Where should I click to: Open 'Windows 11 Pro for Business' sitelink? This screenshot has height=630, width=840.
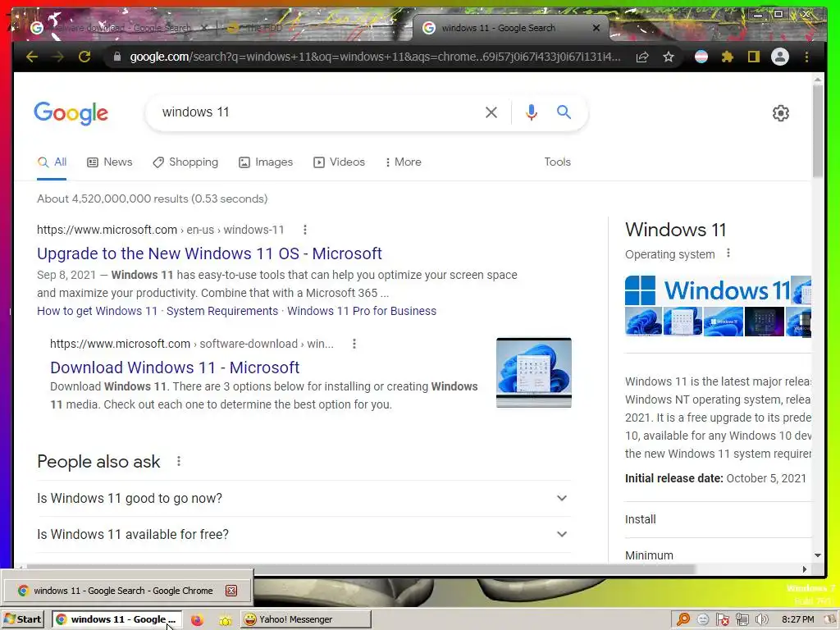coord(362,311)
